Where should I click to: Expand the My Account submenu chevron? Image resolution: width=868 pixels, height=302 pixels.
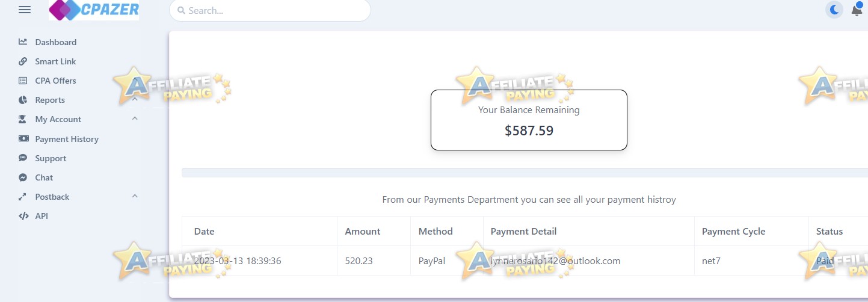coord(135,119)
